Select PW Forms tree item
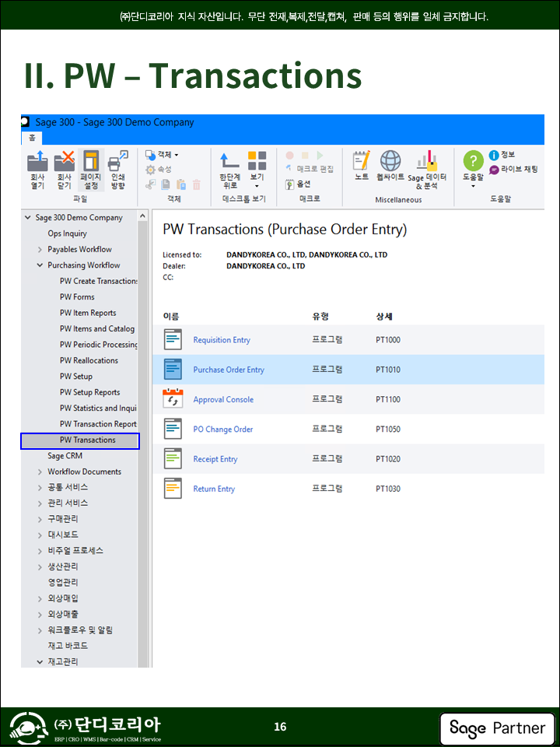Screen dimensions: 560x747 pos(77,296)
